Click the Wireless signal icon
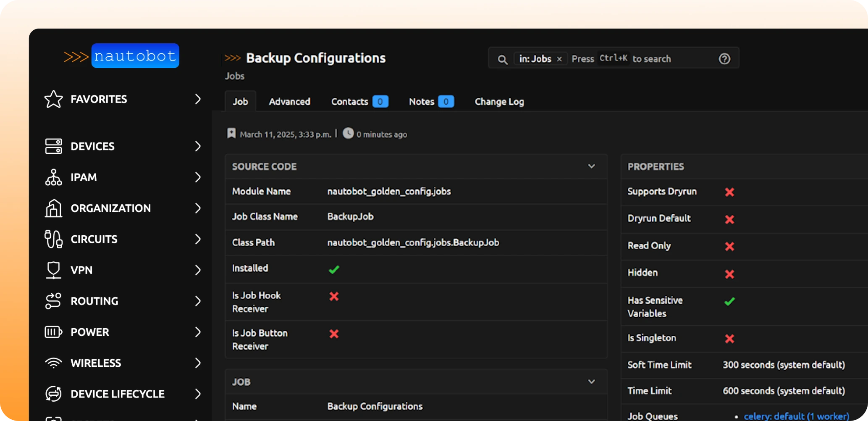 [53, 363]
